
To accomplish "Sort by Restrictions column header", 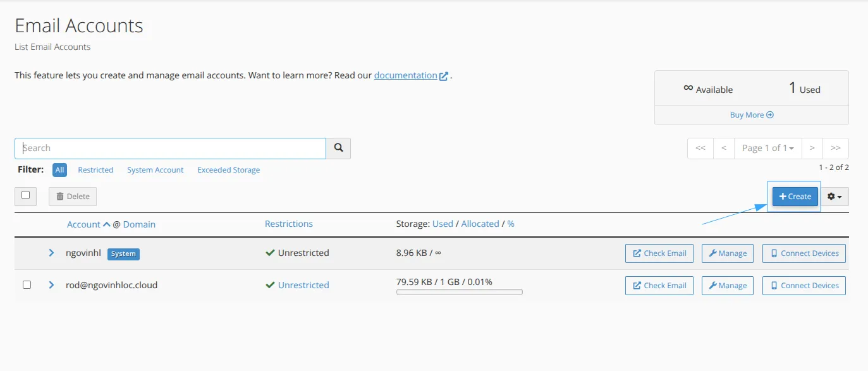I will [x=289, y=224].
